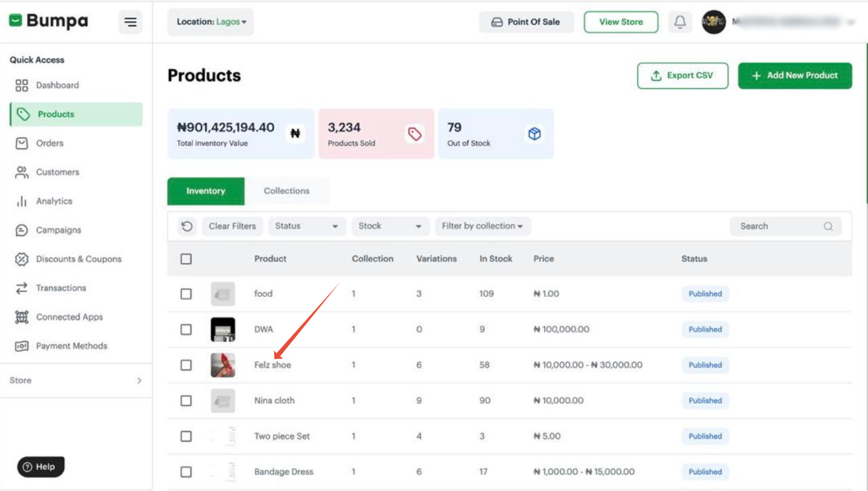Screen dimensions: 868x491
Task: Click the Published status of DWA
Action: click(x=705, y=330)
